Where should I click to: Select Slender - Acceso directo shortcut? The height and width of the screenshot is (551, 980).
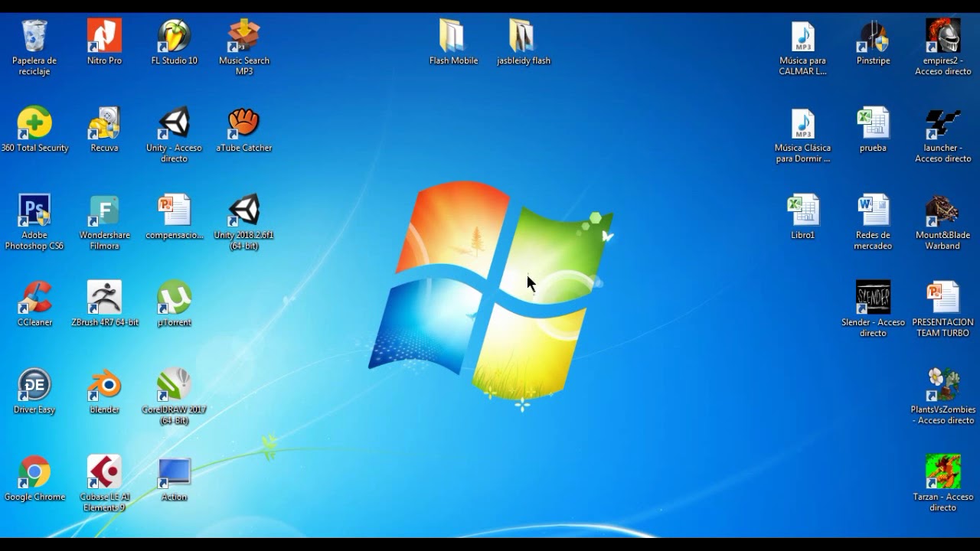(x=873, y=298)
